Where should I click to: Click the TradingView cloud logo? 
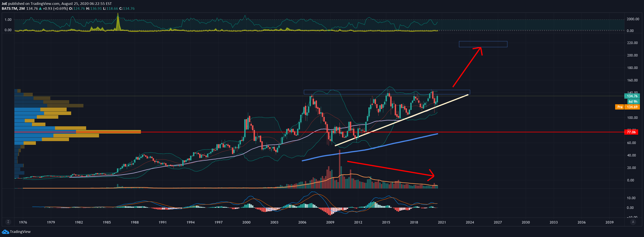[5, 232]
